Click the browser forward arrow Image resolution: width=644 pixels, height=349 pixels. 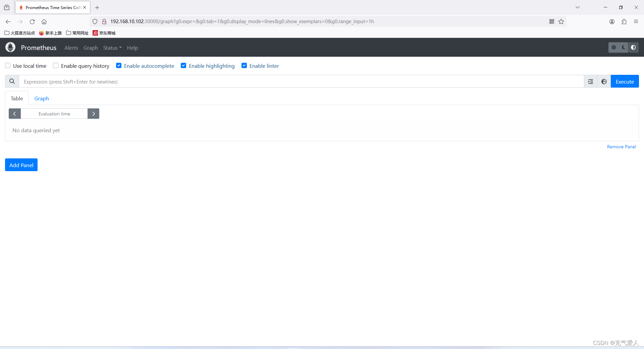[x=20, y=21]
